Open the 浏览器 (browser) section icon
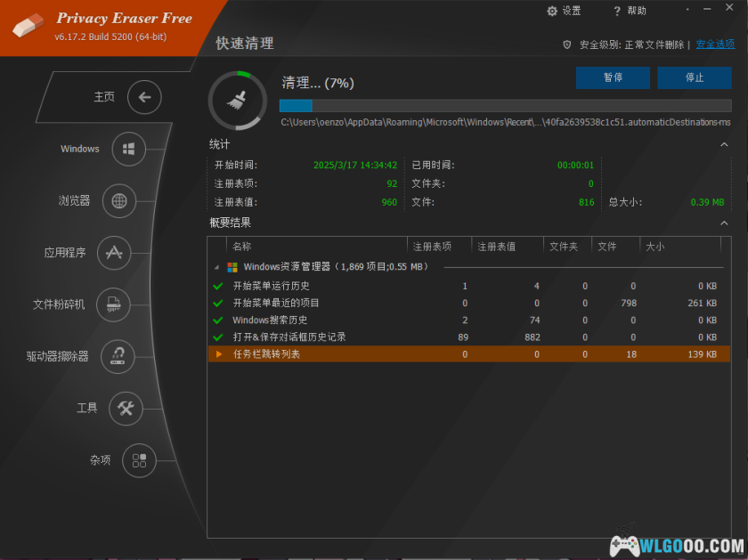Image resolution: width=748 pixels, height=560 pixels. click(118, 201)
